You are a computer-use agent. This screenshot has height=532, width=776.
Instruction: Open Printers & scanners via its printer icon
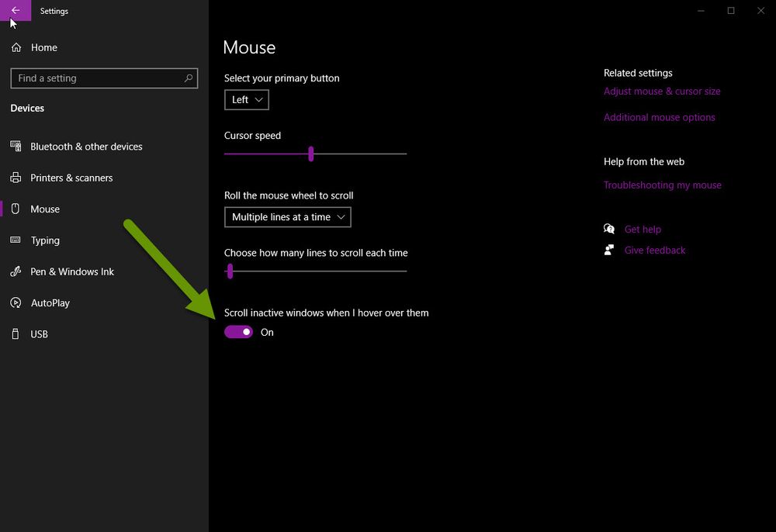pyautogui.click(x=16, y=178)
